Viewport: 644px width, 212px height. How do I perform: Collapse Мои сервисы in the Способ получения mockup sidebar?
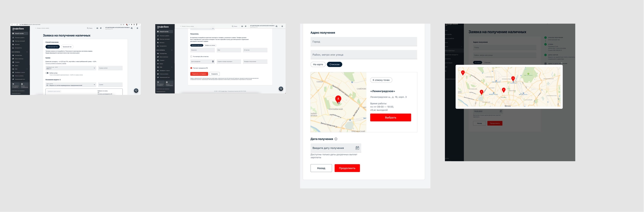(x=27, y=52)
